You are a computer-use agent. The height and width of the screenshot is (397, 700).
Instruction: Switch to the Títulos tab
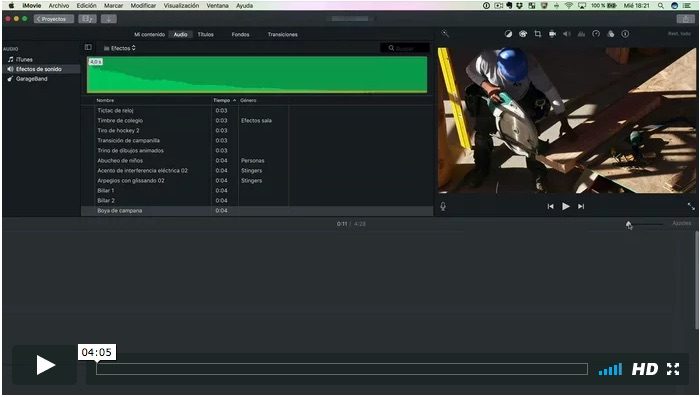click(205, 34)
